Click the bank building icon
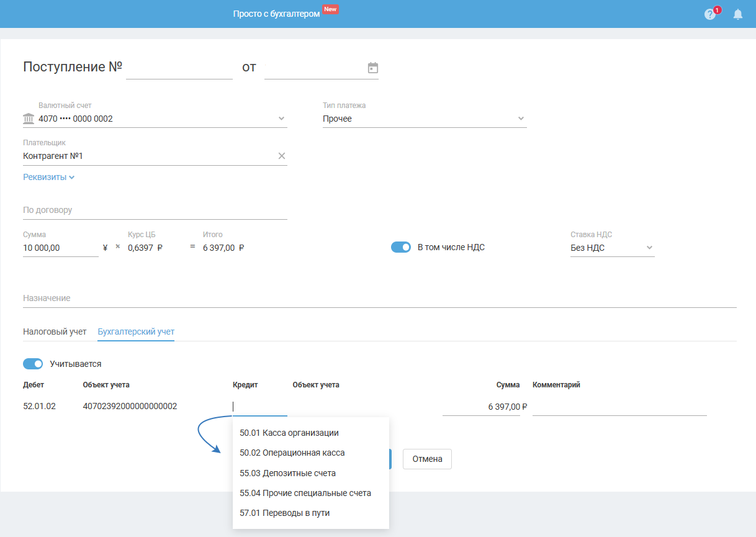 tap(29, 119)
